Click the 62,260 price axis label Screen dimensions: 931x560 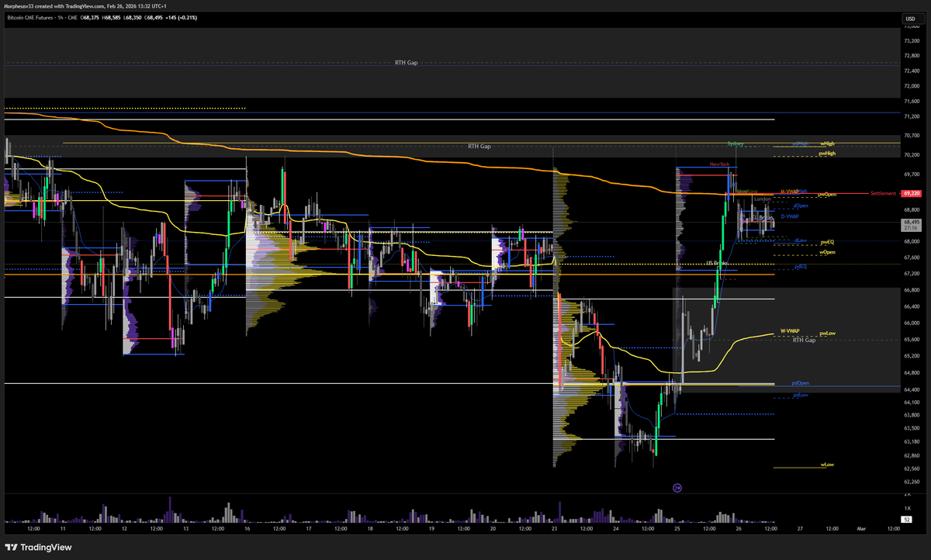tap(912, 482)
